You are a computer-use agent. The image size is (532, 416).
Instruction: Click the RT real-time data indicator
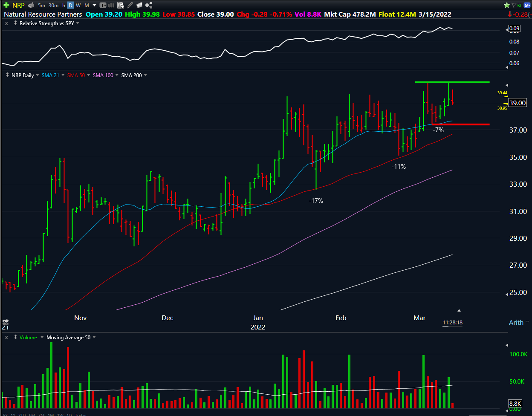coord(519,6)
